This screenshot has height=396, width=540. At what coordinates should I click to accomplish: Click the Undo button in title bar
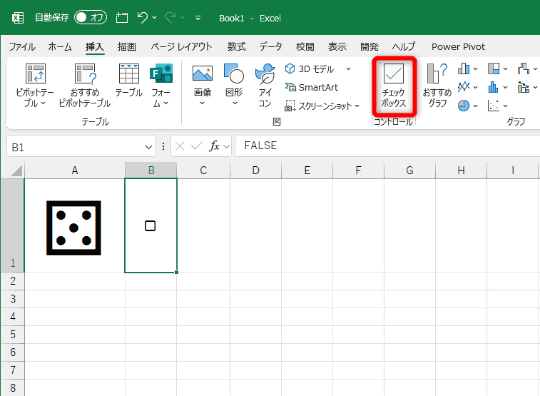point(142,17)
